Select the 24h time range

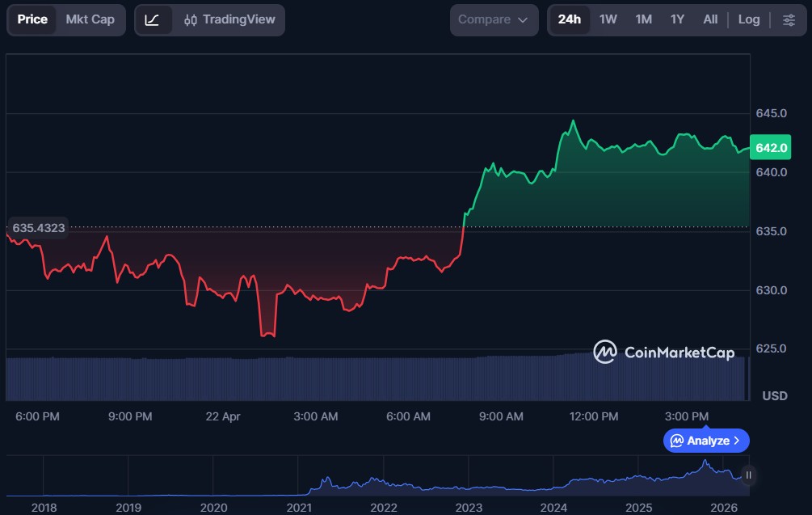click(x=569, y=19)
